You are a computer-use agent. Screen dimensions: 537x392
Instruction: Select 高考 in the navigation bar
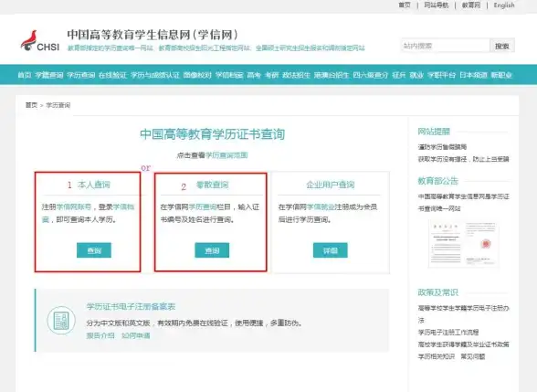[x=254, y=75]
